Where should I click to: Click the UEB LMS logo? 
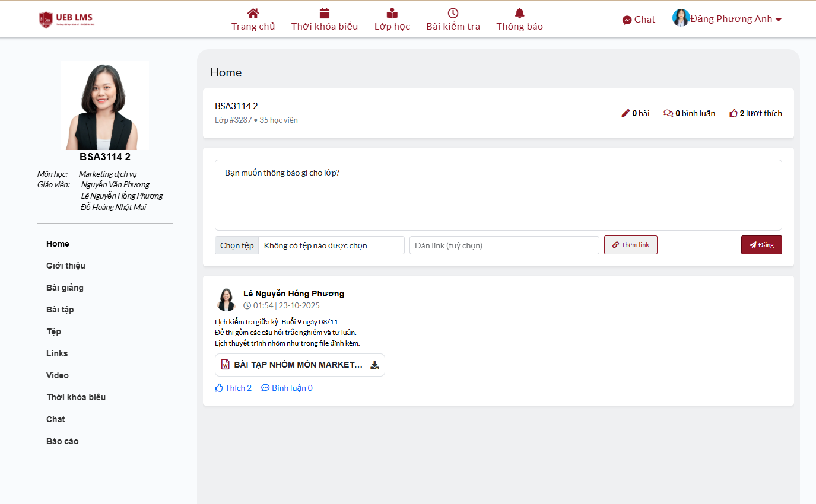click(66, 19)
